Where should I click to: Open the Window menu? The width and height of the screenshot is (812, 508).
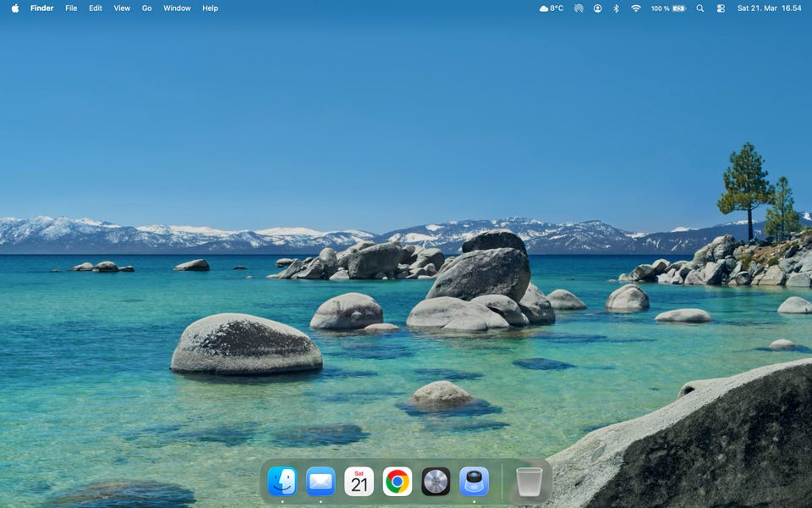coord(177,8)
